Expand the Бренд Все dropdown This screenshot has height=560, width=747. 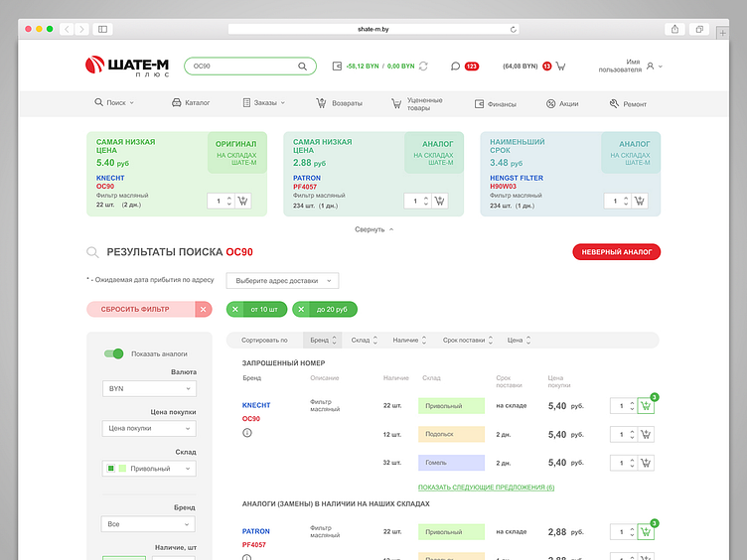click(148, 524)
